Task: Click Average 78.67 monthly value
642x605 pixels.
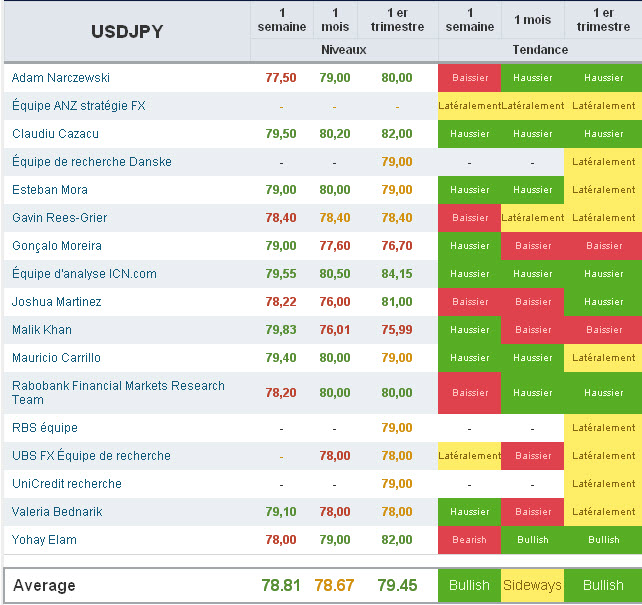Action: [x=335, y=585]
